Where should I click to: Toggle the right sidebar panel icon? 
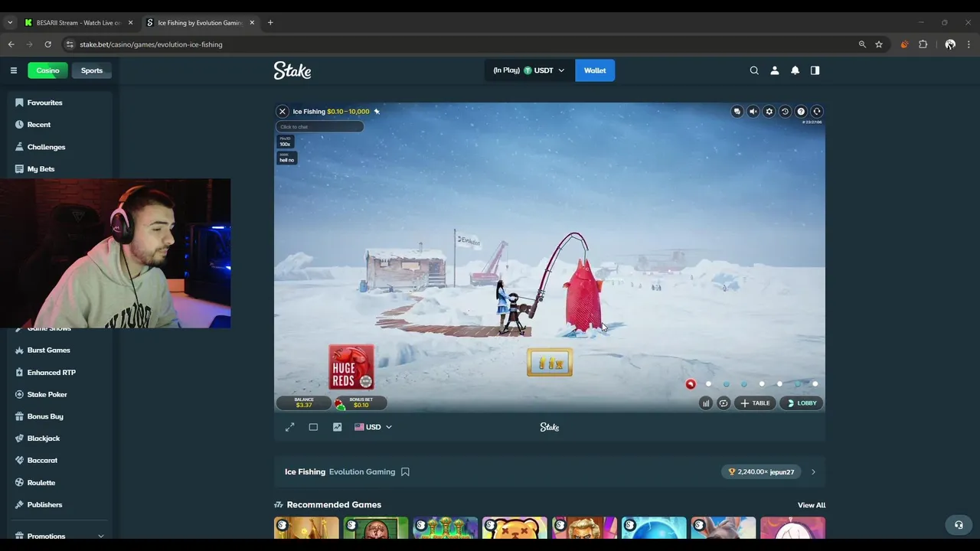815,70
